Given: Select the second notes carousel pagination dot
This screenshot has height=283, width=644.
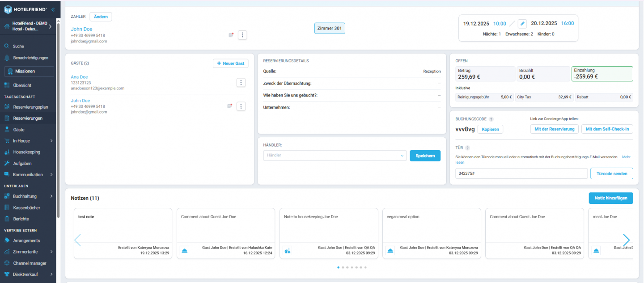Looking at the screenshot, I should coord(343,267).
